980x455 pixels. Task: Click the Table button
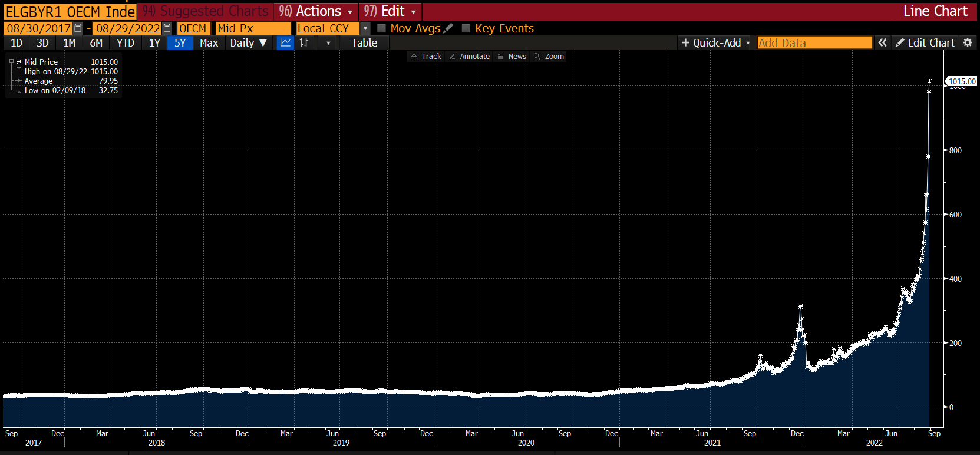364,43
